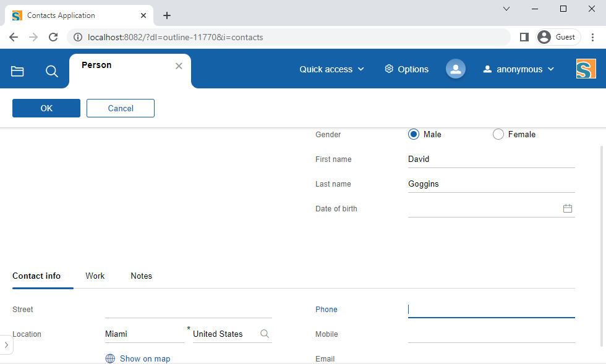Screen dimensions: 606x364
Task: Click the globe icon beside Show on map
Action: [110, 358]
